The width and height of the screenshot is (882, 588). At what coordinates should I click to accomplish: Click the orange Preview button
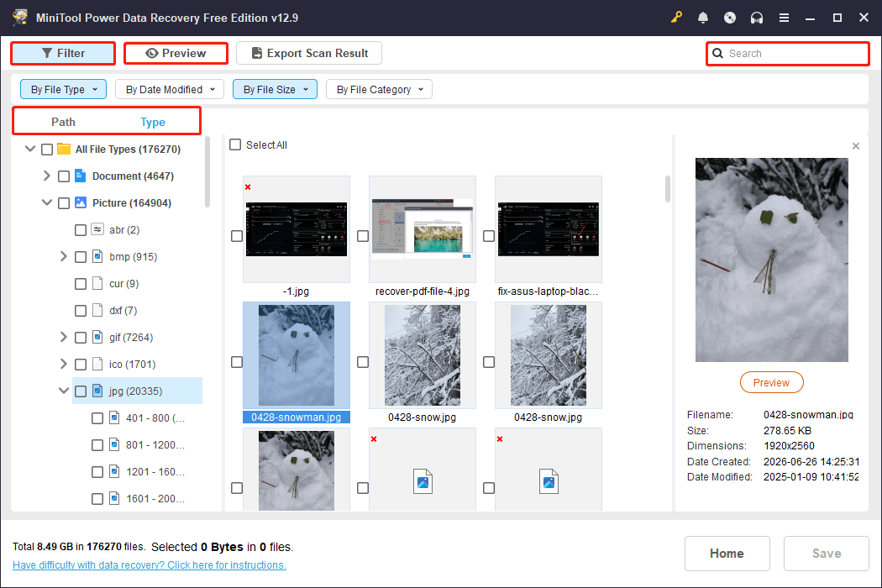(x=771, y=383)
